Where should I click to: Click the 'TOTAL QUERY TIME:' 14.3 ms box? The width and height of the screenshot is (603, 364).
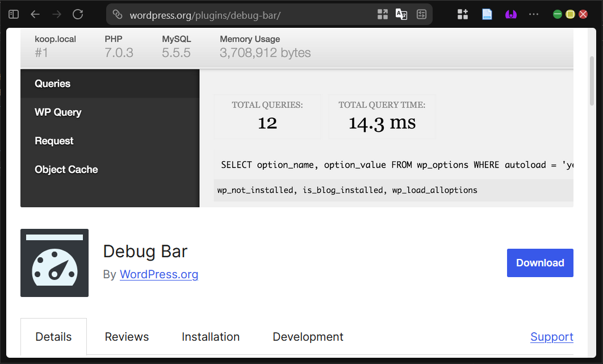(x=382, y=116)
